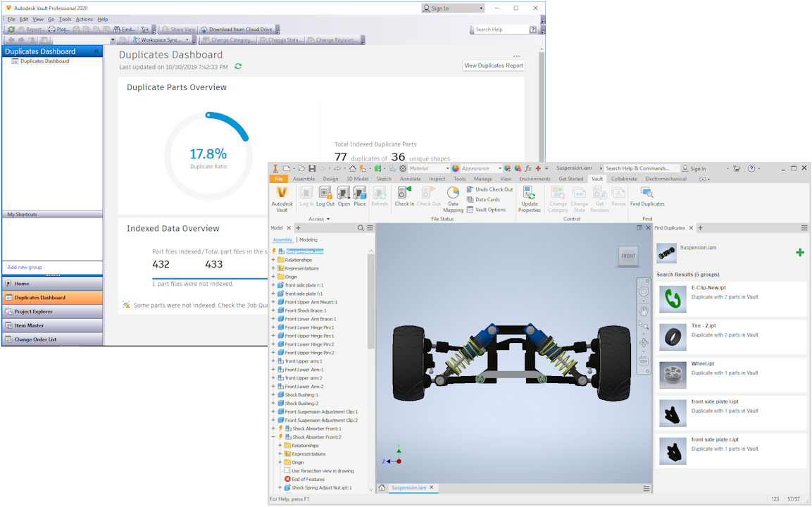Click Download from Cloud Drive
Image resolution: width=812 pixels, height=507 pixels.
pos(236,30)
